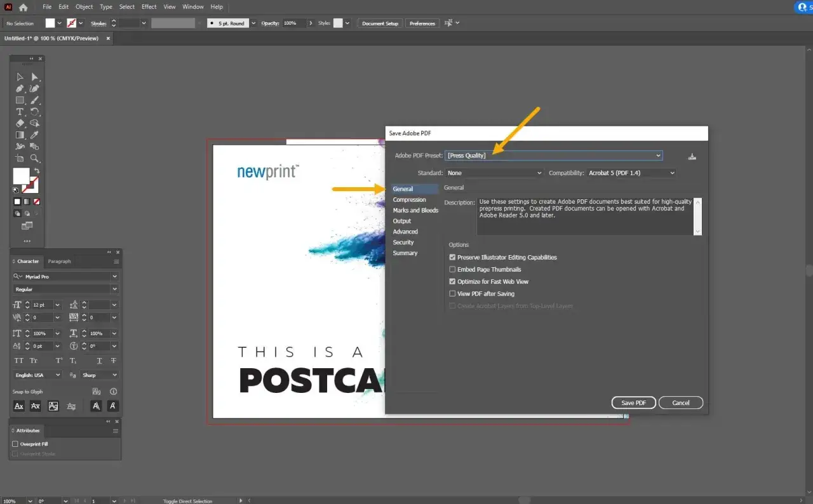Select Summary section in PDF dialog
Screen dimensions: 813x504
click(405, 253)
